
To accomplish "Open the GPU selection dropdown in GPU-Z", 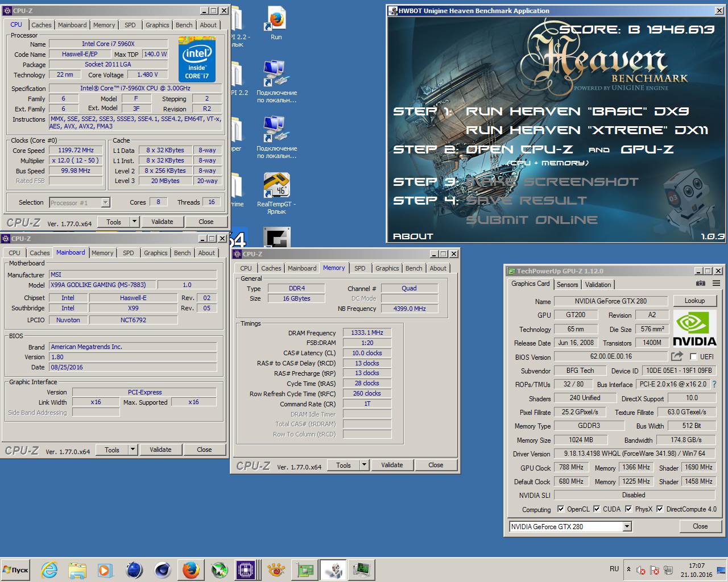I will pyautogui.click(x=626, y=526).
